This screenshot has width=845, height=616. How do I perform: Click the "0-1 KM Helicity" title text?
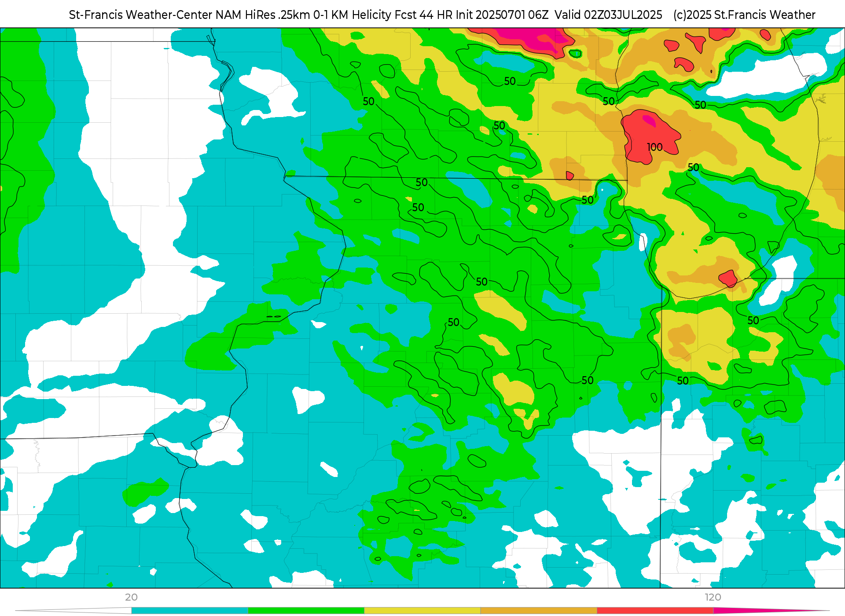pos(353,15)
